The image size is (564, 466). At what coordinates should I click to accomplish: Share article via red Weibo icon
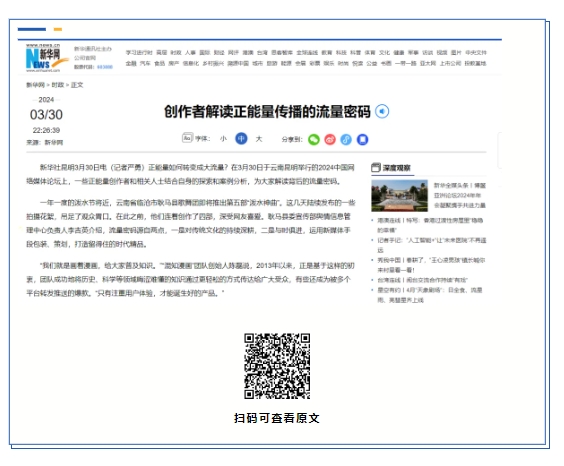[x=330, y=139]
